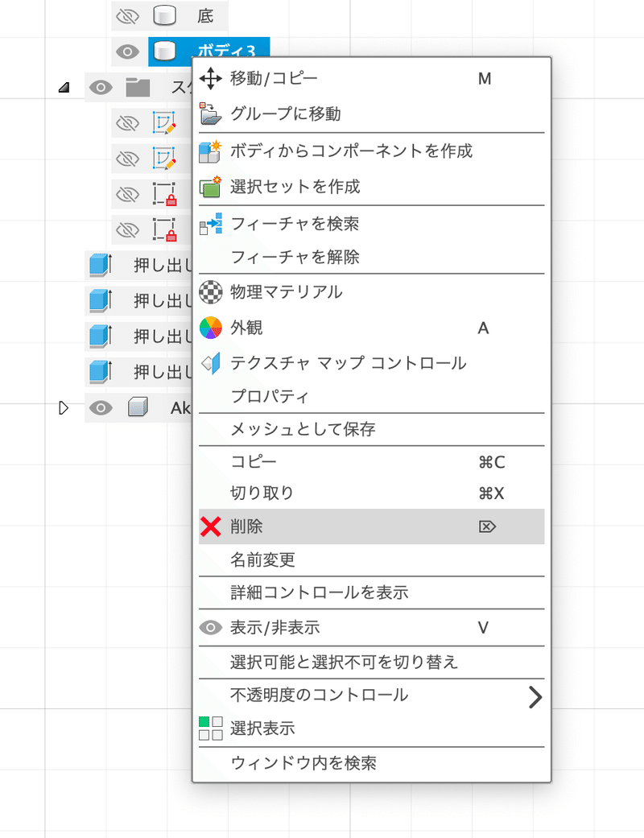Choose 名前変更 from the context menu
This screenshot has width=644, height=838.
click(x=262, y=559)
